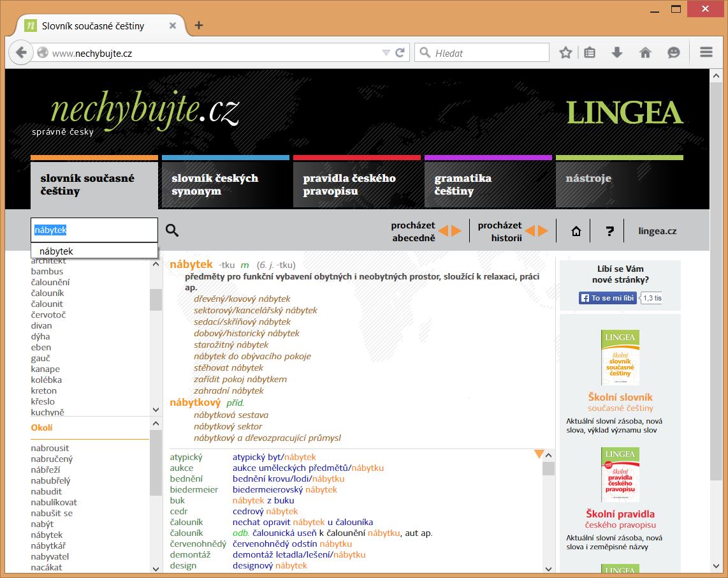
Task: Open pravidla českého pravopisu tab
Action: 356,184
